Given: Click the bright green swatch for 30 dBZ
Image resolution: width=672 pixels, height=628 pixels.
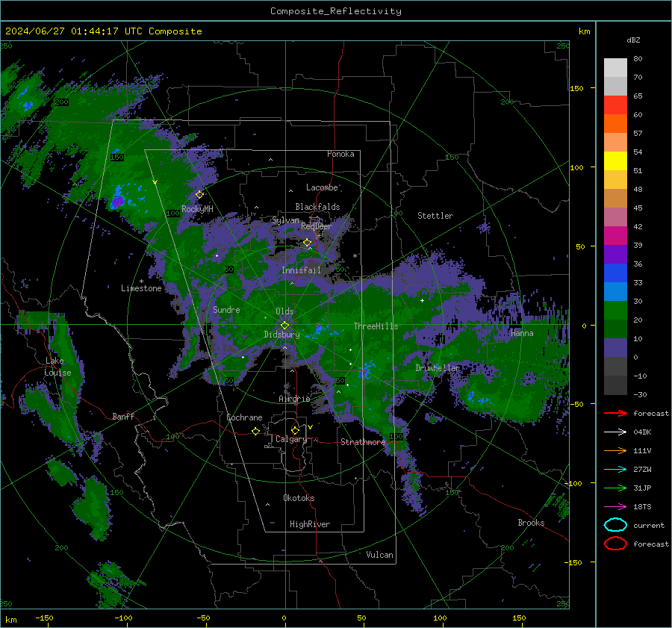Looking at the screenshot, I should point(615,310).
